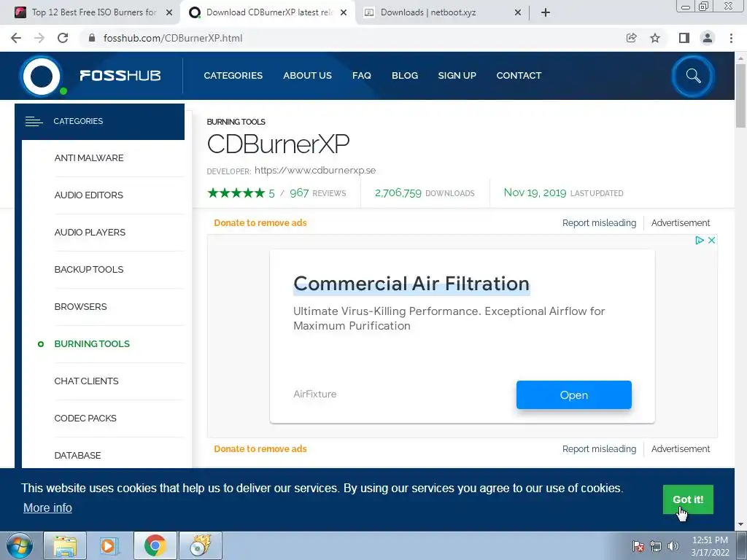
Task: Click the browser forward arrow
Action: point(39,38)
